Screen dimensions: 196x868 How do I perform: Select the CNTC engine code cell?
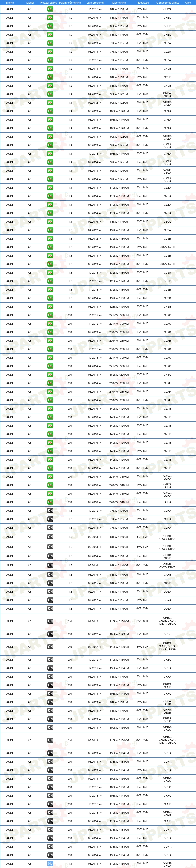(167, 375)
